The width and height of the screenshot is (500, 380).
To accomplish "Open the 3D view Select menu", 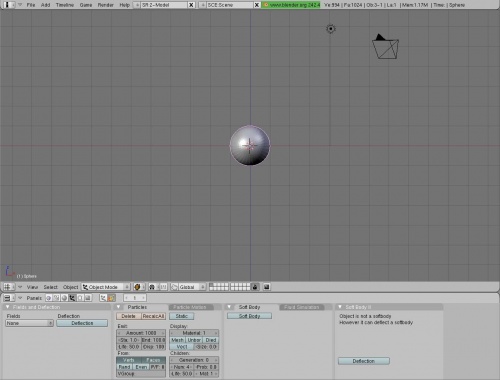I will [50, 287].
